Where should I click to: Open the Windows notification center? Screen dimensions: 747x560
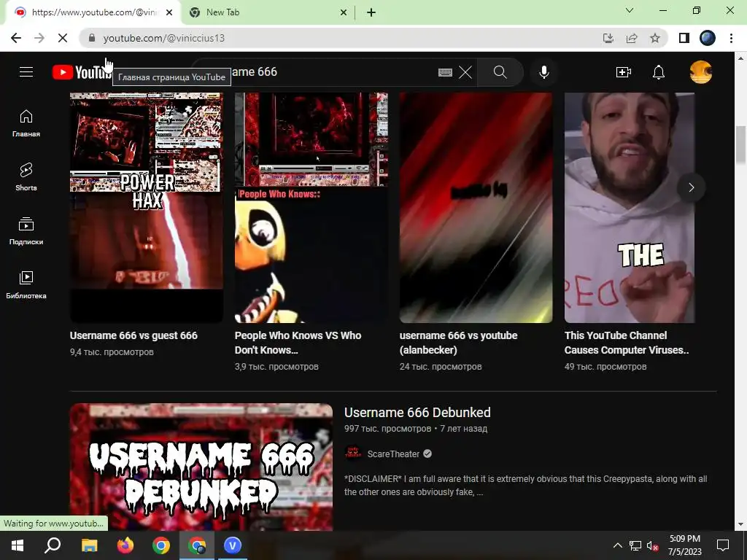723,545
